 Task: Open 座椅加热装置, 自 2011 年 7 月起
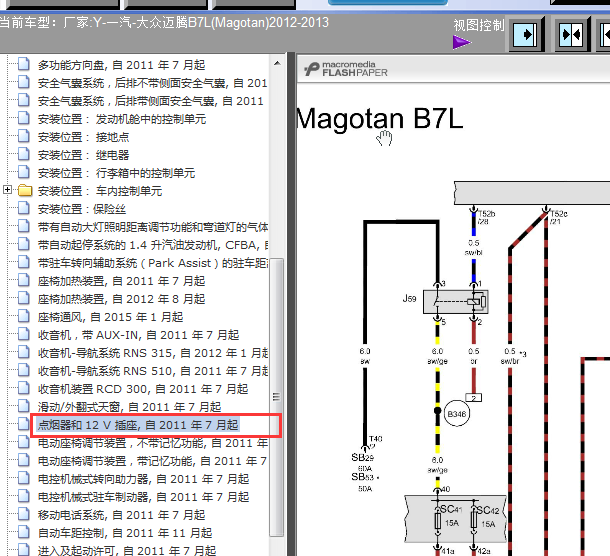click(x=121, y=281)
